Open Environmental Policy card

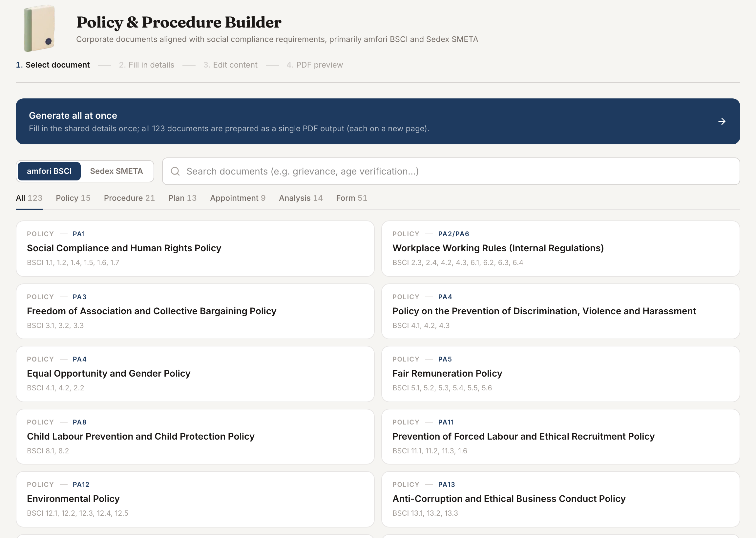tap(195, 499)
